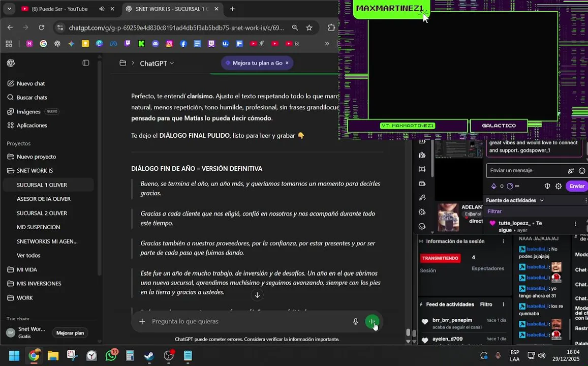Open Twitch bookmark in bookmarks bar
The width and height of the screenshot is (588, 366).
pos(128,44)
